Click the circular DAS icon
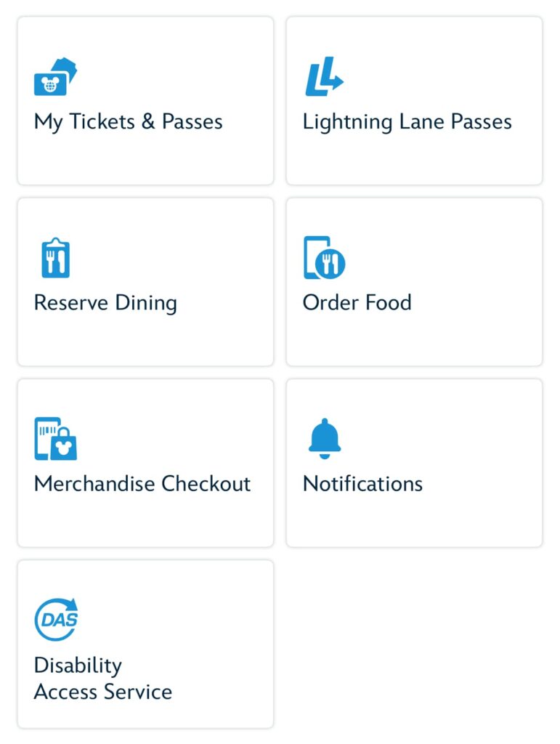The width and height of the screenshot is (560, 744). [56, 620]
